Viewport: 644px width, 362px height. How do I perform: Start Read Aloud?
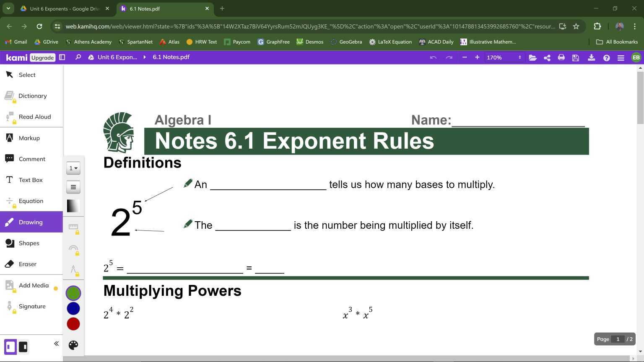tap(35, 116)
